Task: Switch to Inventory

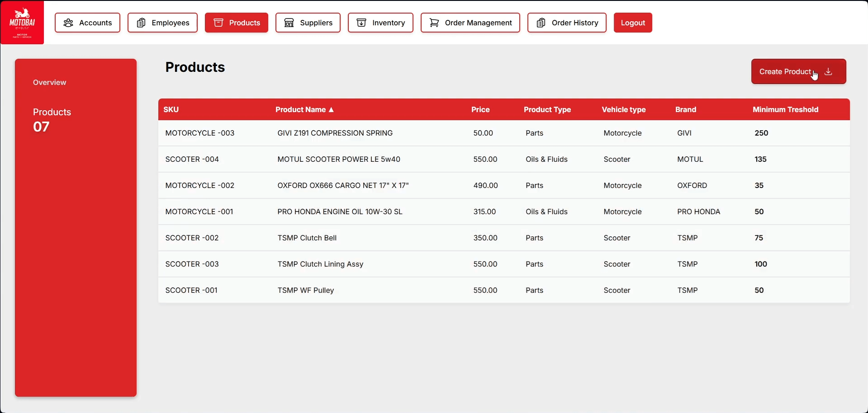Action: [x=380, y=23]
